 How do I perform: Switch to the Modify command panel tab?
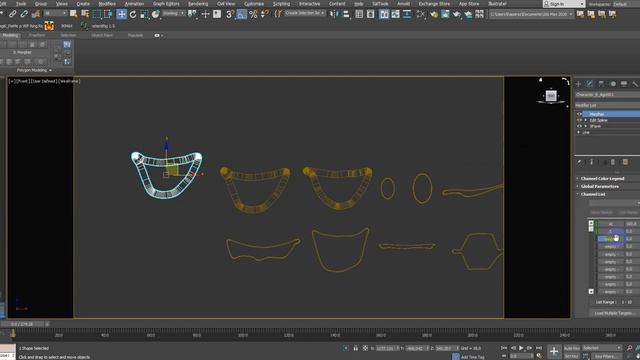pyautogui.click(x=590, y=84)
